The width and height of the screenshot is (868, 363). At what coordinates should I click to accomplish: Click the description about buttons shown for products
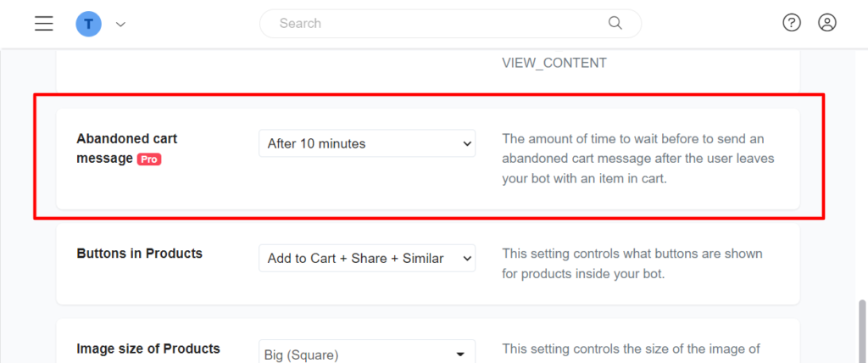(632, 264)
